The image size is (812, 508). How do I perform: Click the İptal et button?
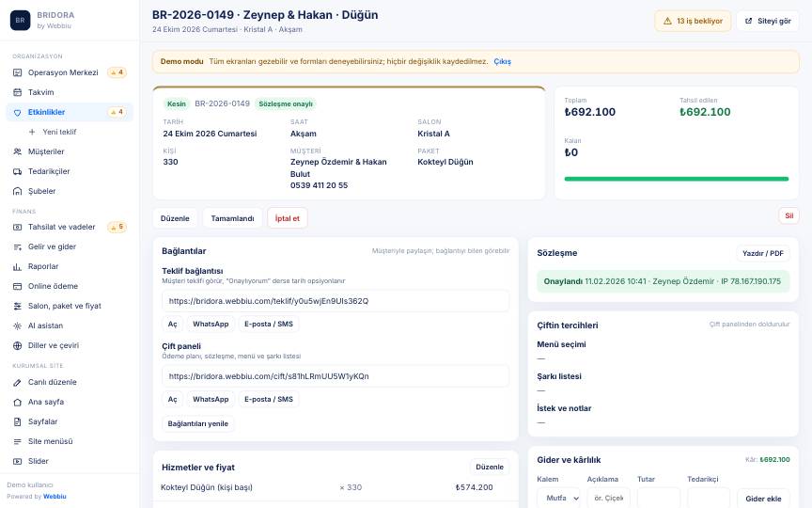coord(288,218)
